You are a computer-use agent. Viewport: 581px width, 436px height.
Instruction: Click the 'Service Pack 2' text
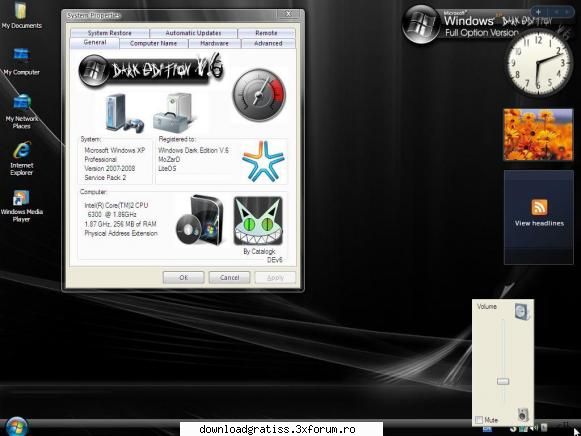105,178
